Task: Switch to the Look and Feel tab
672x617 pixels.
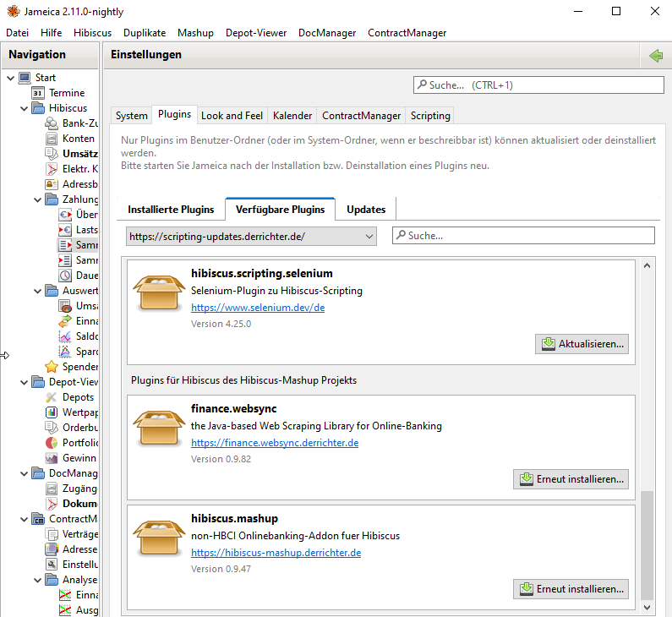Action: tap(232, 116)
